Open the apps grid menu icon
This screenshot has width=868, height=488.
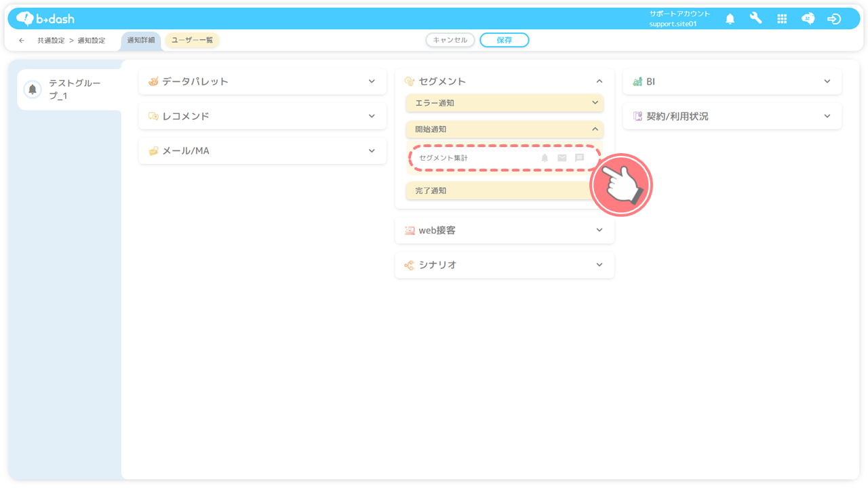point(782,19)
